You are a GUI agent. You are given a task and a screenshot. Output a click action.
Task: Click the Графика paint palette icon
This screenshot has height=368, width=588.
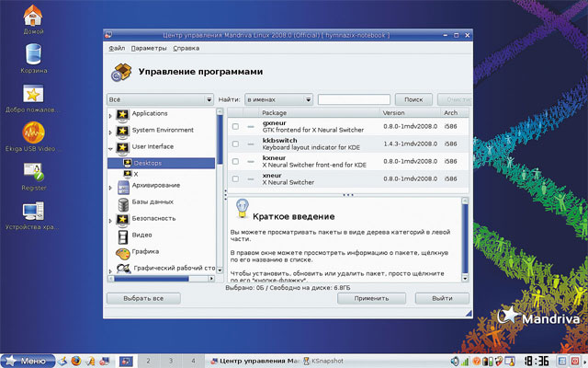pyautogui.click(x=122, y=254)
